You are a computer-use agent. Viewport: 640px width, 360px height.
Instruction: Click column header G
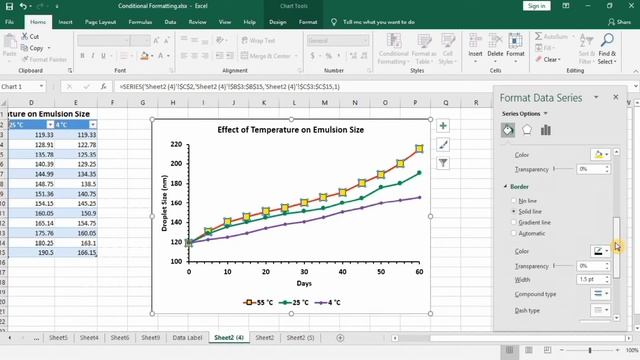click(x=142, y=102)
